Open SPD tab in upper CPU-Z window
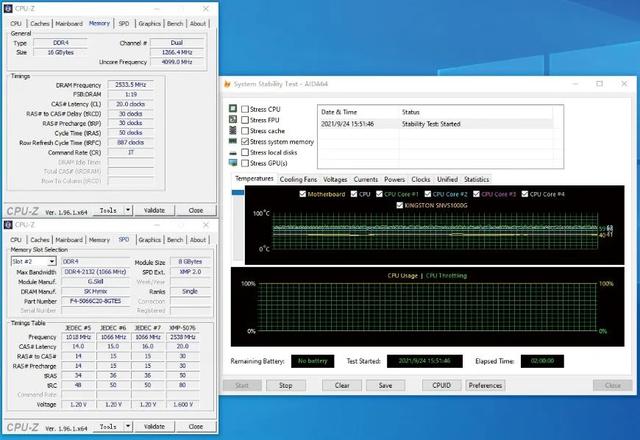 124,24
